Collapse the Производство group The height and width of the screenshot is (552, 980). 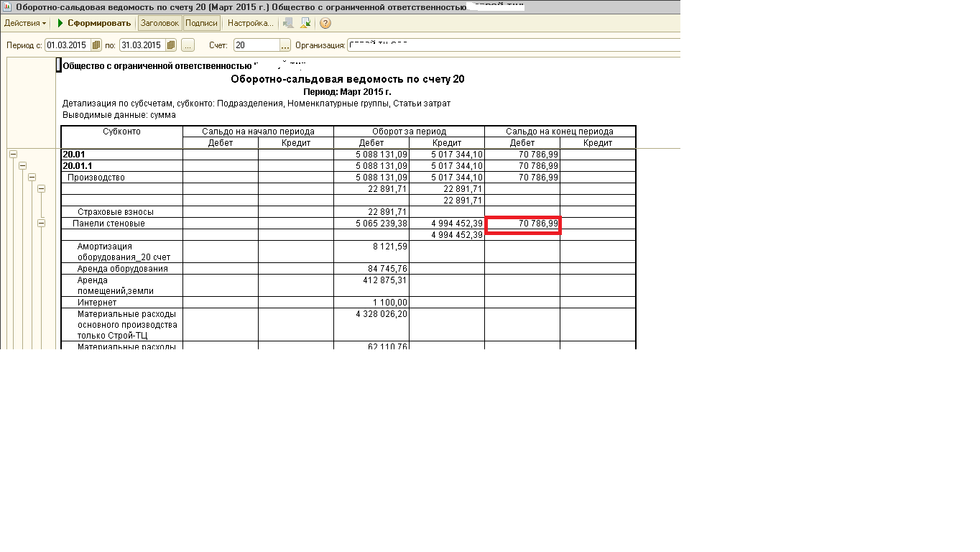32,177
